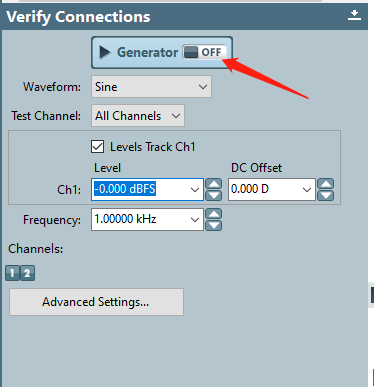Open the Frequency dropdown arrow

pos(195,220)
